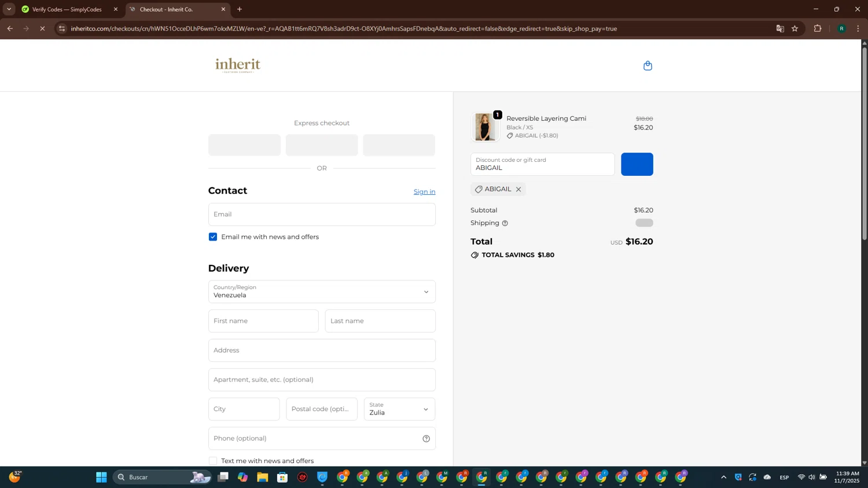Open the volume speaker tray icon
The width and height of the screenshot is (868, 488).
point(812,477)
